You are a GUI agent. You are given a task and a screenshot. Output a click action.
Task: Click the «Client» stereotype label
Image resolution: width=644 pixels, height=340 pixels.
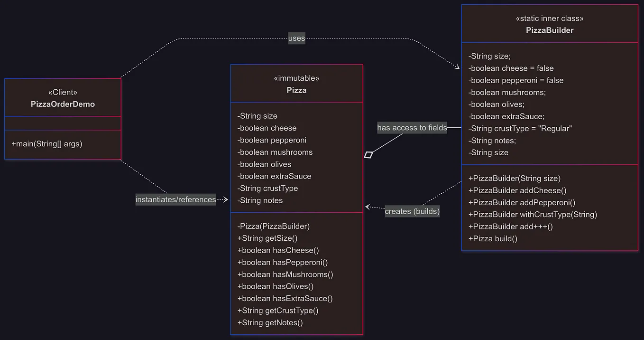tap(63, 92)
